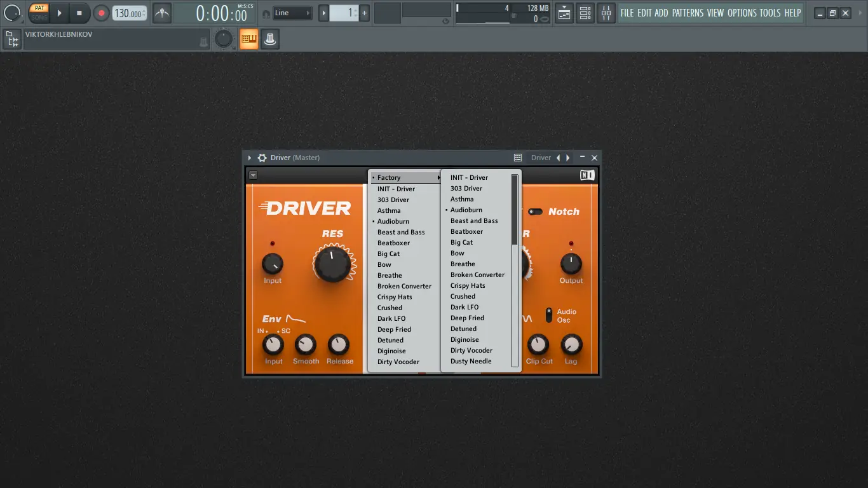Choose INIT - Driver in the Factory submenu
The width and height of the screenshot is (868, 488).
point(477,177)
